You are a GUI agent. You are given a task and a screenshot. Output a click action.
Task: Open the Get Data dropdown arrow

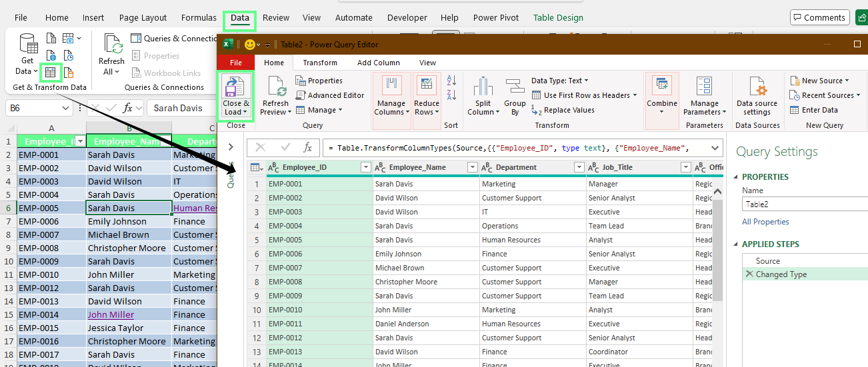pos(35,71)
